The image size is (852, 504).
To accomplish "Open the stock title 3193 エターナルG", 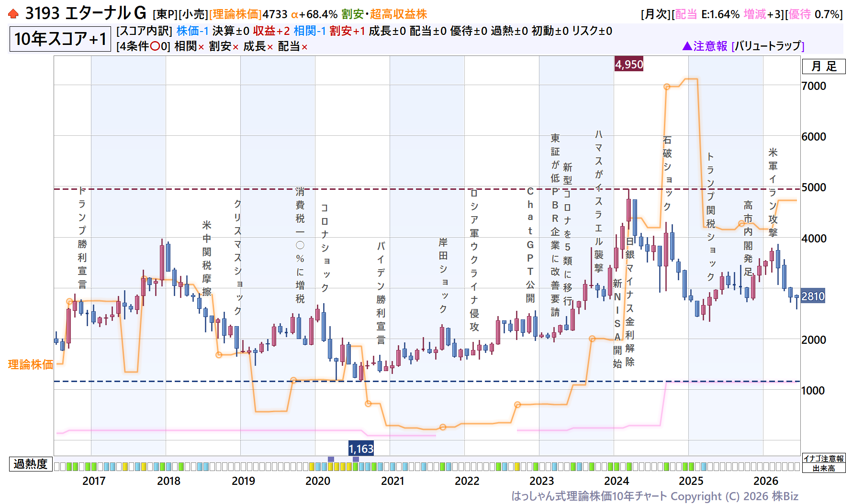I will (85, 13).
